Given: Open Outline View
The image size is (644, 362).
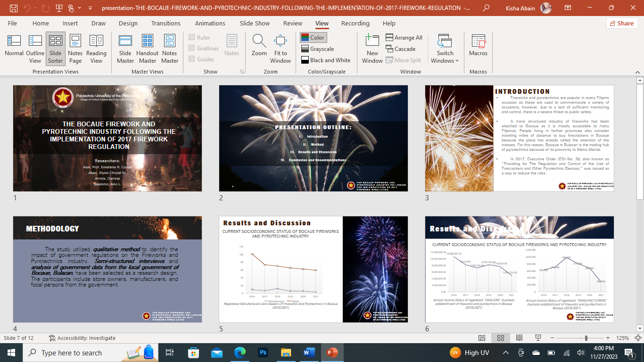Looking at the screenshot, I should [x=35, y=48].
